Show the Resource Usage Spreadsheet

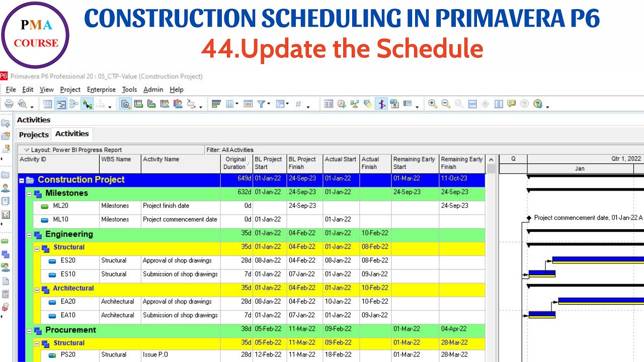pyautogui.click(x=165, y=104)
